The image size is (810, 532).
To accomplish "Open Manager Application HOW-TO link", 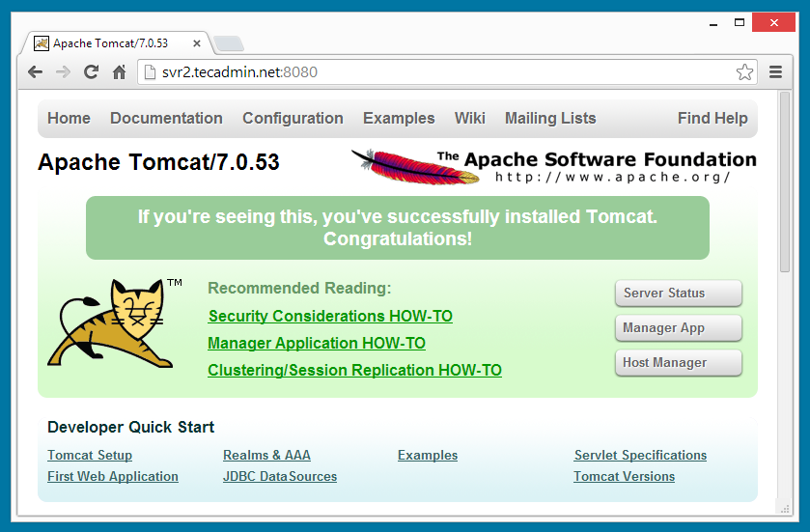I will pyautogui.click(x=317, y=343).
